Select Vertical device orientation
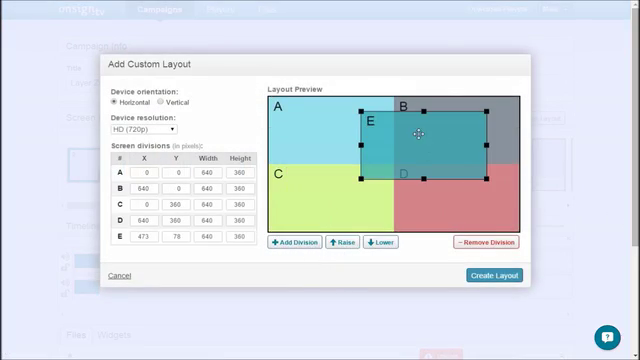The image size is (640, 360). [x=160, y=102]
